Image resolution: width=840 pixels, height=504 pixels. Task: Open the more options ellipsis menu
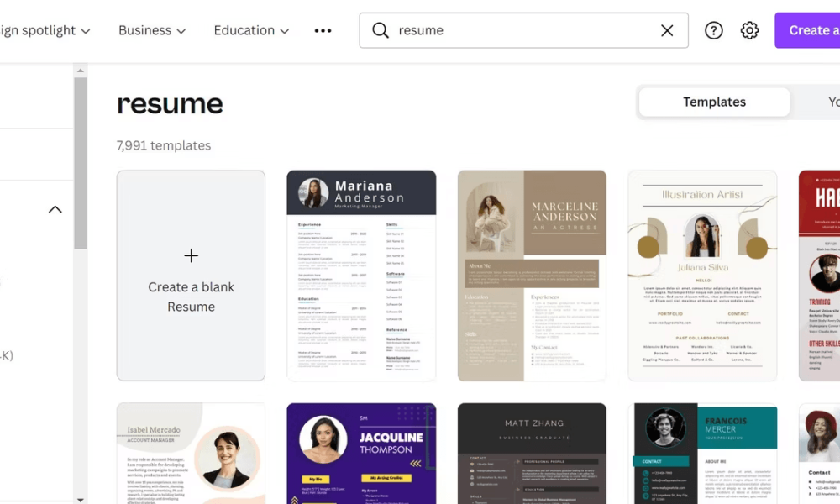[323, 30]
